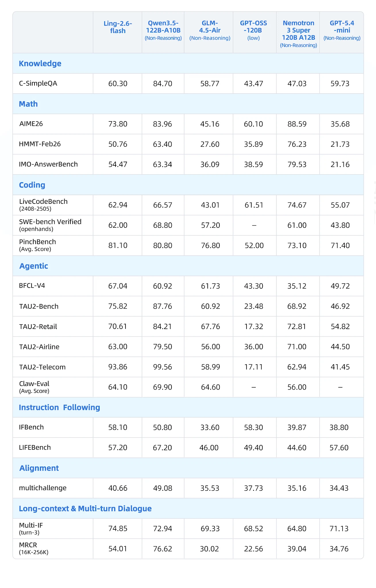Click the TAU2-Bench row label

click(x=39, y=306)
